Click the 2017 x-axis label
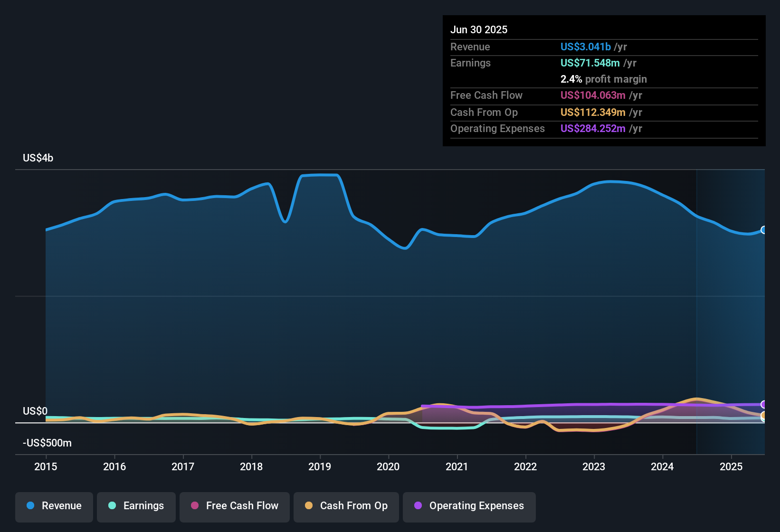The width and height of the screenshot is (780, 532). pos(183,466)
